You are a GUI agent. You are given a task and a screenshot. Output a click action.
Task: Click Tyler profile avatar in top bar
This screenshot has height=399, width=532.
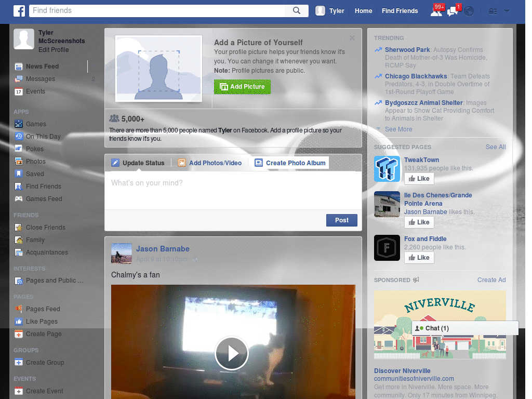point(320,11)
